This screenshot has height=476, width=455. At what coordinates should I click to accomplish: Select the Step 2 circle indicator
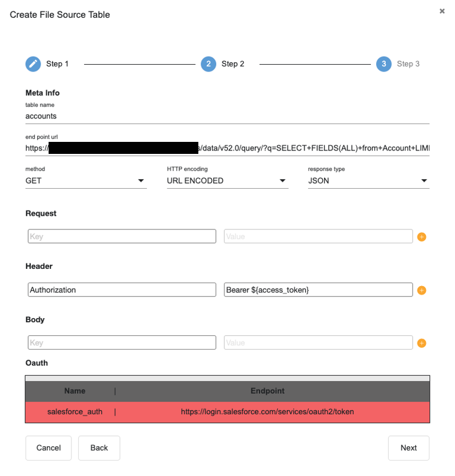pos(209,64)
